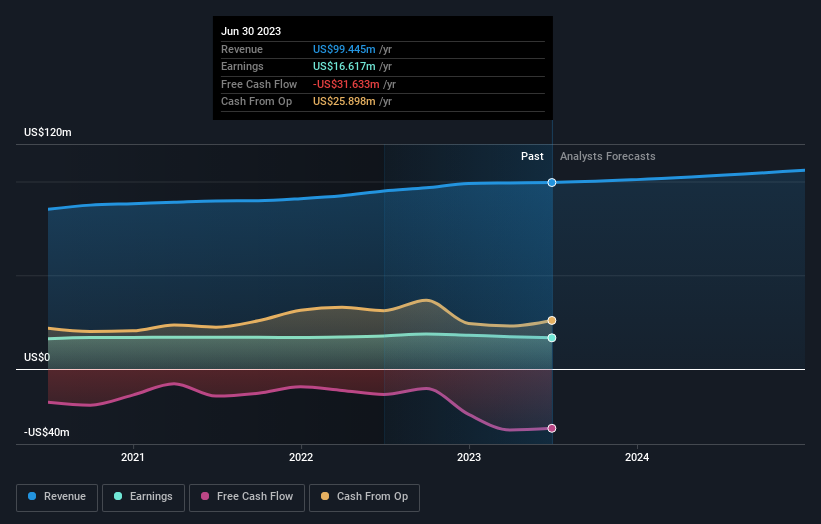Click the US$99.445m revenue value
Image resolution: width=821 pixels, height=524 pixels.
pyautogui.click(x=344, y=49)
